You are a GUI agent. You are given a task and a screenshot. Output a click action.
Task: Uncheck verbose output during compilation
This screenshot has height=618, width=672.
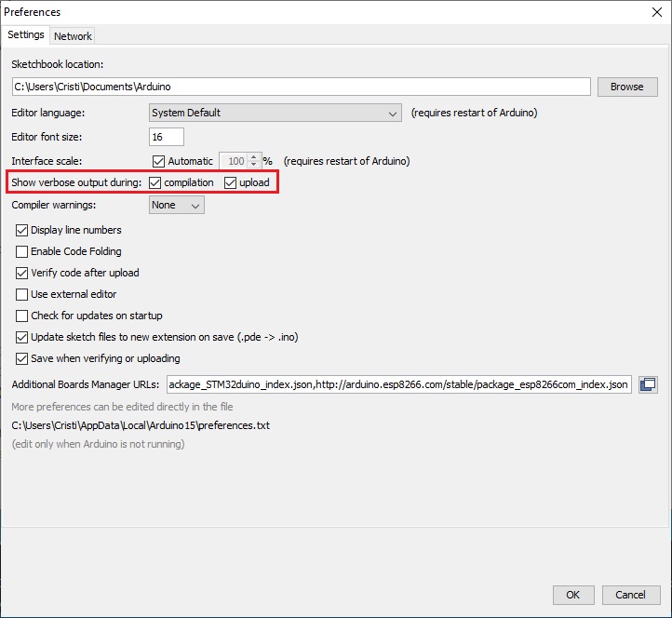coord(155,182)
